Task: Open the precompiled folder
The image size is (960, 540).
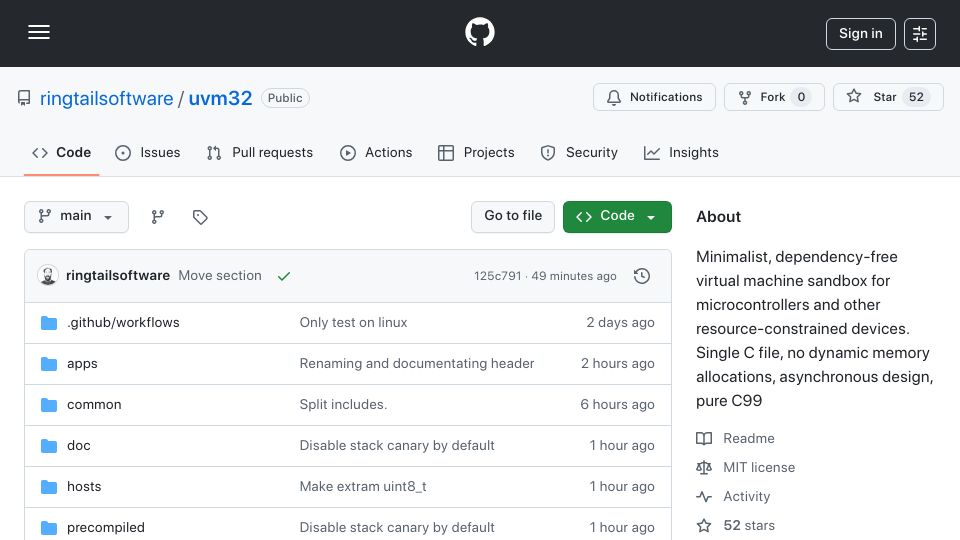Action: pos(106,528)
